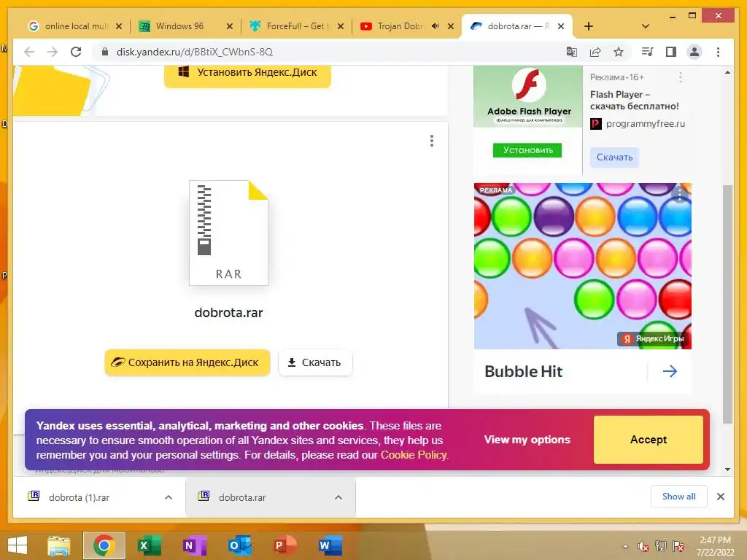Expand dobrota.rar download options chevron
747x560 pixels.
[338, 497]
